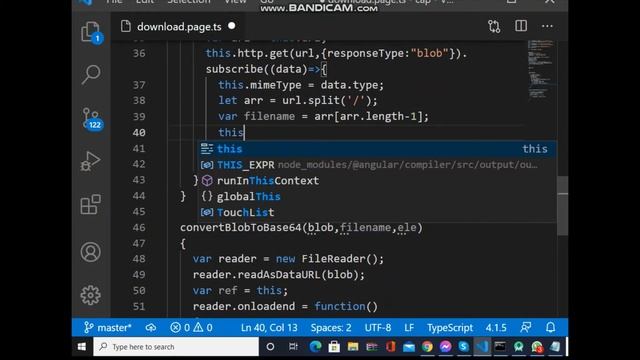Click the editor vertical scrollbar
640x360 pixels.
(562, 206)
